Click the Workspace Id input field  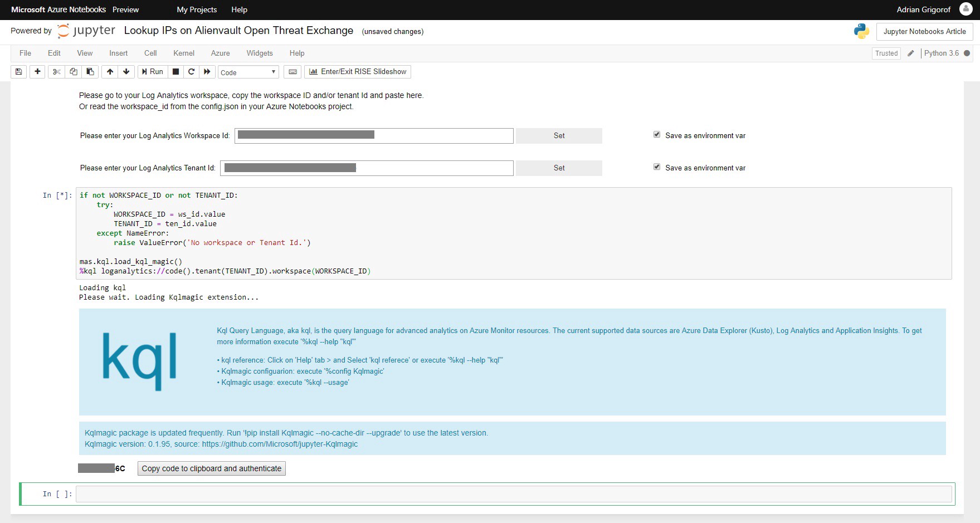tap(374, 136)
